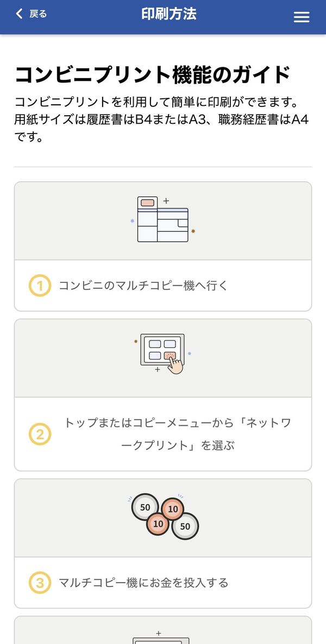This screenshot has width=326, height=644.
Task: Tap the コンビニのマルチコピー機へ行く step text
Action: pos(143,286)
